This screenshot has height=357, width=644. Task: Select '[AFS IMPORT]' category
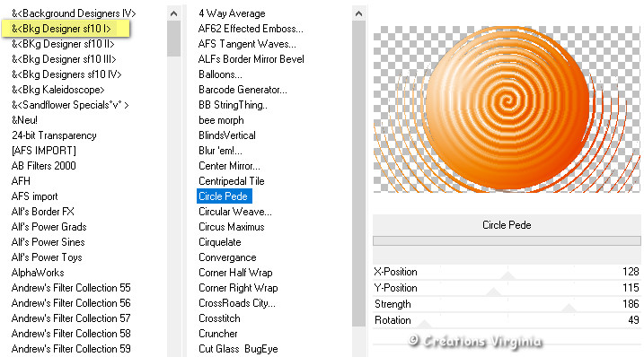pos(44,151)
